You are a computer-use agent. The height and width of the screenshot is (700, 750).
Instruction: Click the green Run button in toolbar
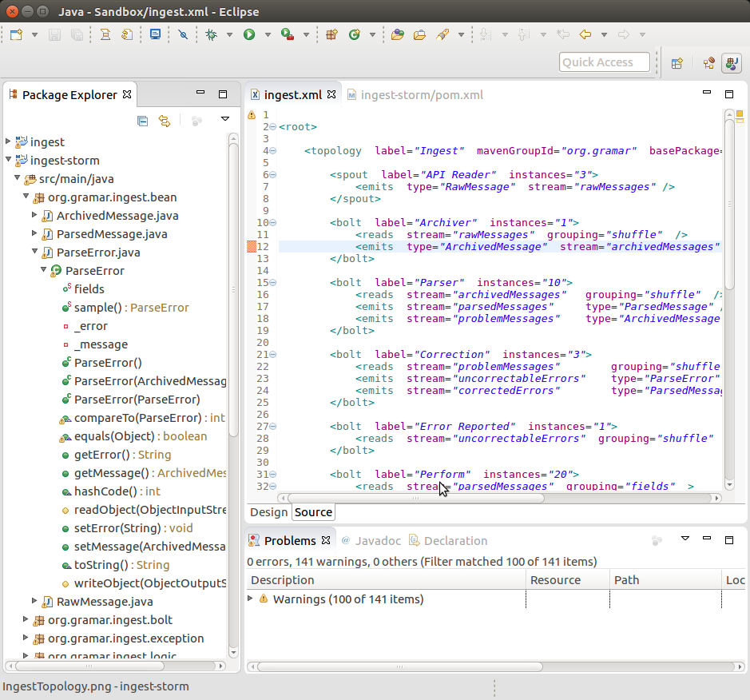point(249,34)
